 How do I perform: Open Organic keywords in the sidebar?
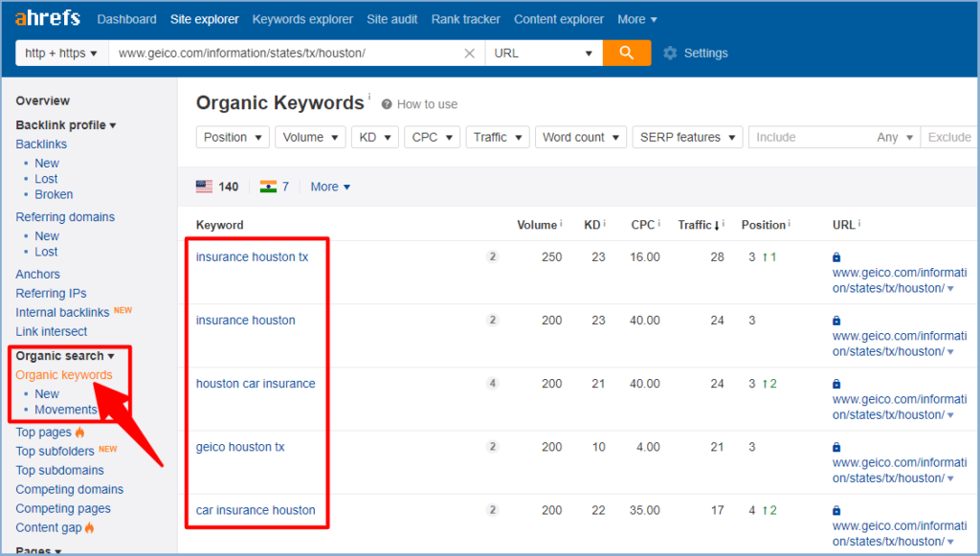[64, 375]
